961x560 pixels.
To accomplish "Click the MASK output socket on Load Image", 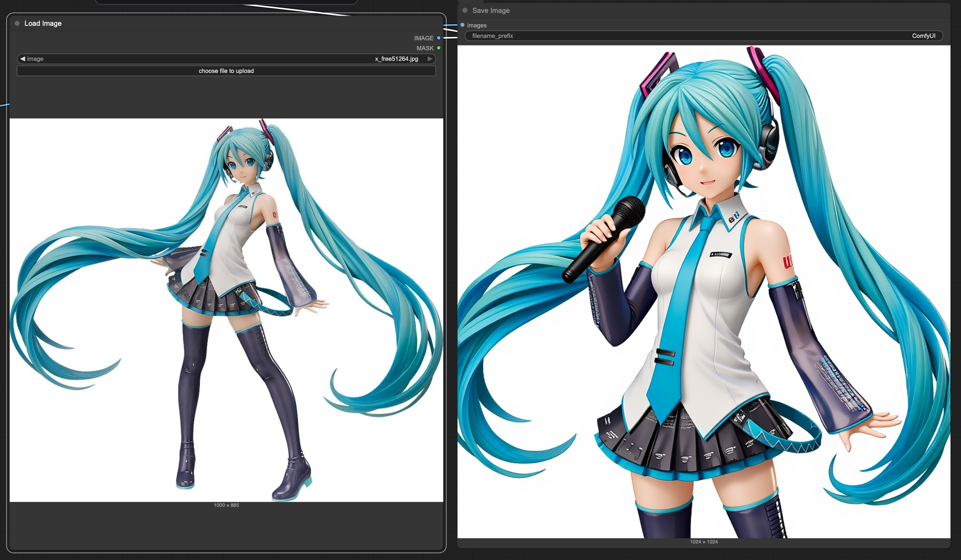I will pos(439,48).
